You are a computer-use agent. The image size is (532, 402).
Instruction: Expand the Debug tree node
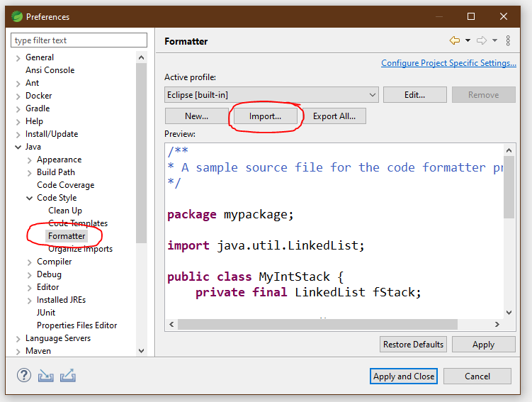pyautogui.click(x=30, y=275)
